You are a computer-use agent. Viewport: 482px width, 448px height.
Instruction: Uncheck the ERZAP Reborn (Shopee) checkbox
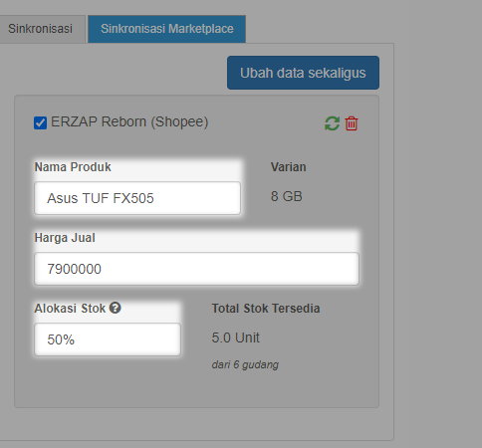(40, 122)
